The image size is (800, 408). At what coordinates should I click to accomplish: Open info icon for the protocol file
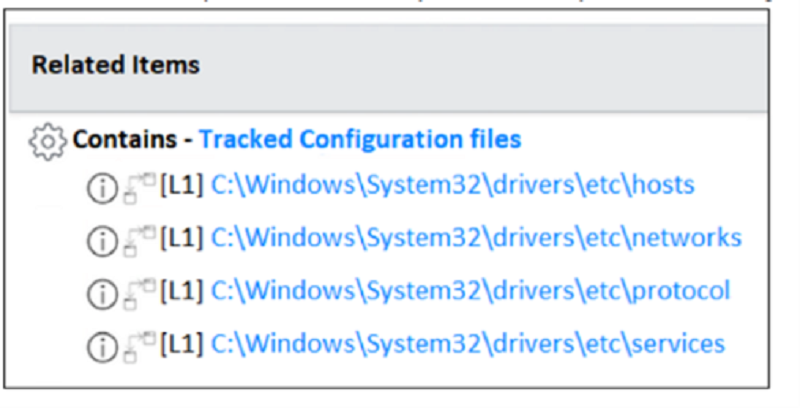103,293
